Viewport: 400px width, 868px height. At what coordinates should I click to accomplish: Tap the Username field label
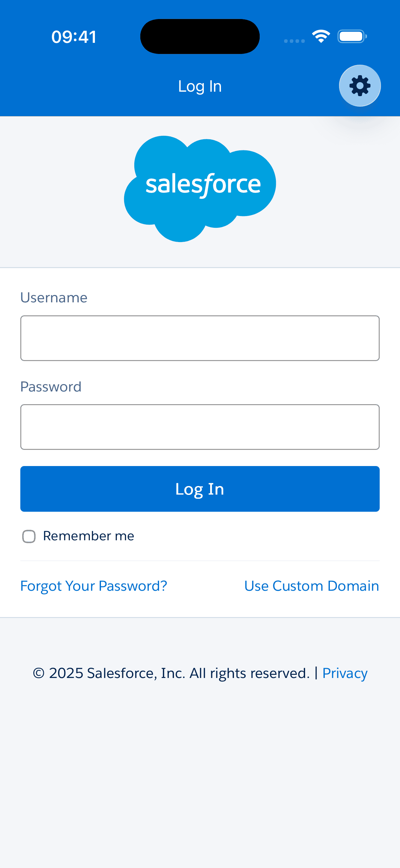(54, 298)
